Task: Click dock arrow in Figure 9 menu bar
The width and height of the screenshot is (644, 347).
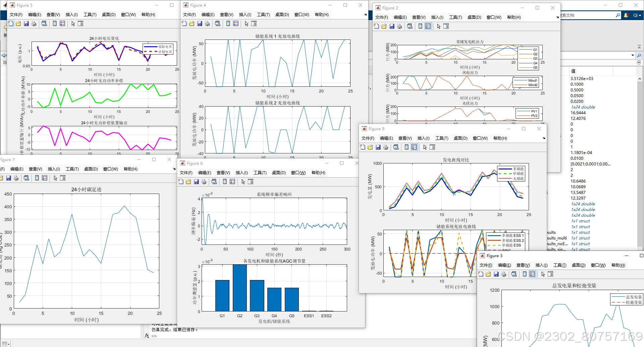Action: coord(544,138)
